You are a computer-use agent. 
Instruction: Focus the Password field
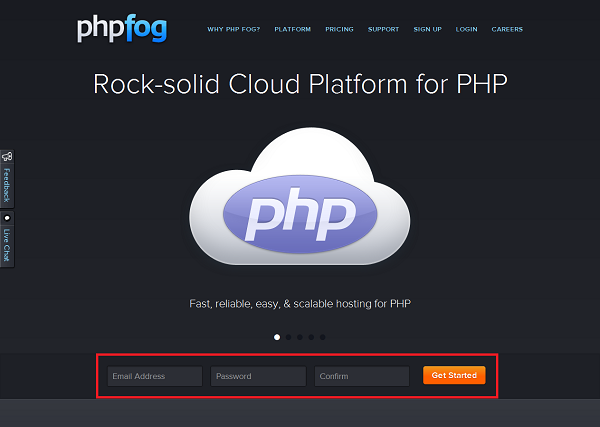tap(258, 376)
